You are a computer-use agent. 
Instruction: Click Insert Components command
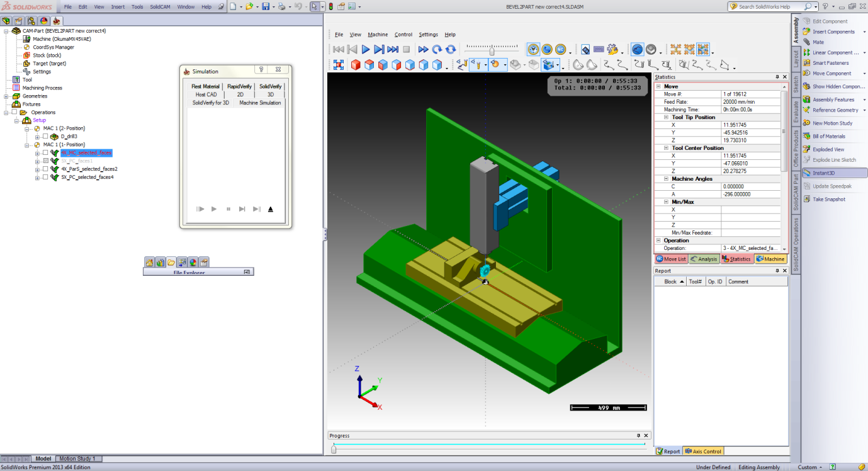(829, 31)
